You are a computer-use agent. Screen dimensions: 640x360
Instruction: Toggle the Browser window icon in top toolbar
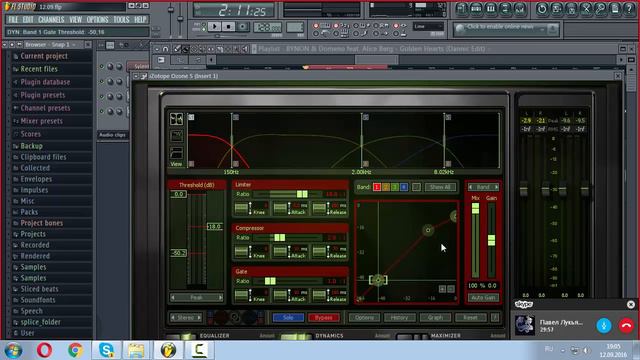point(505,9)
